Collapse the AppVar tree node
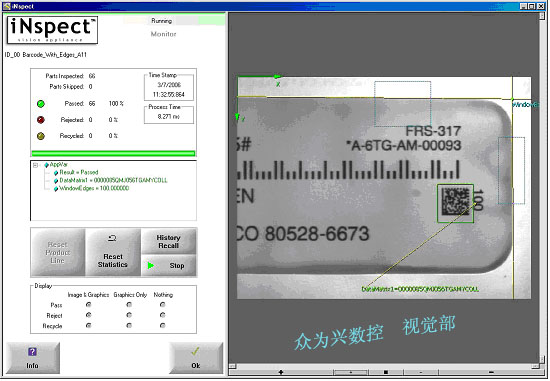 pyautogui.click(x=35, y=165)
